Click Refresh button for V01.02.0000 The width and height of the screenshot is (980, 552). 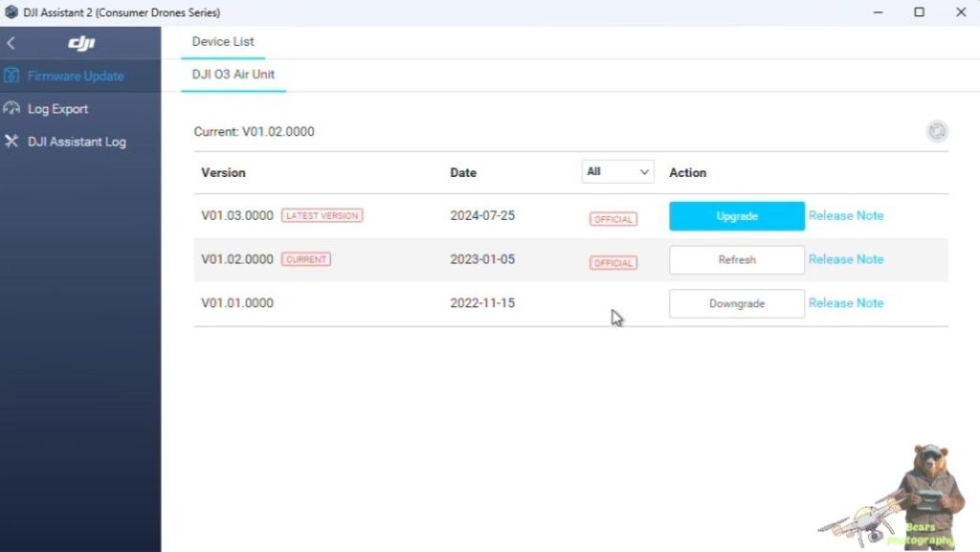tap(737, 260)
